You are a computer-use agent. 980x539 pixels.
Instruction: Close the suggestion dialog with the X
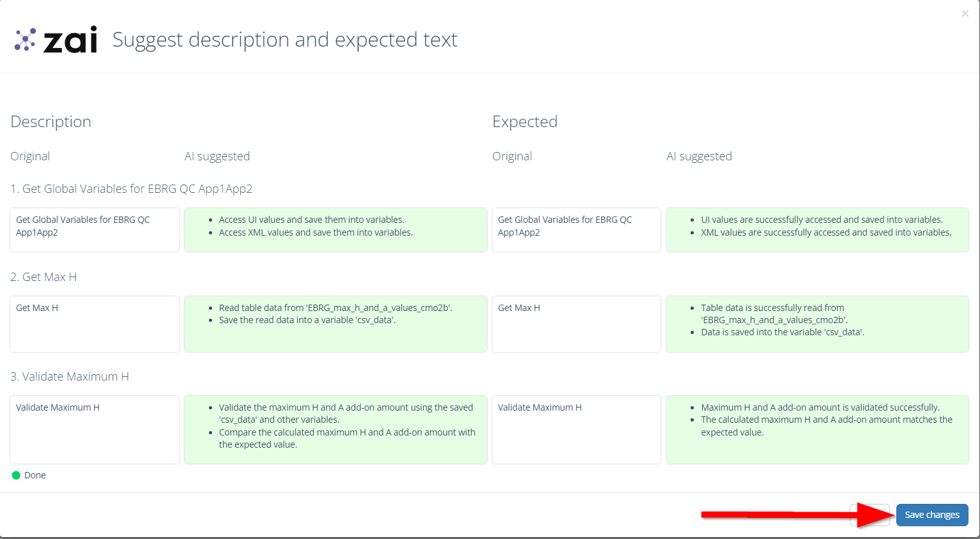tap(965, 13)
